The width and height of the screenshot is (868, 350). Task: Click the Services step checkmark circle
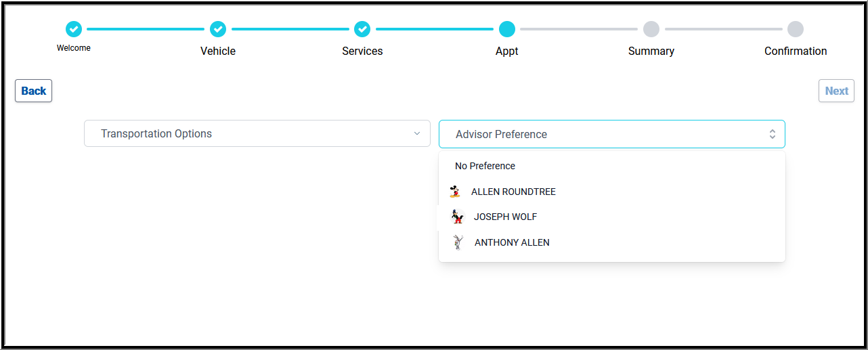coord(362,29)
